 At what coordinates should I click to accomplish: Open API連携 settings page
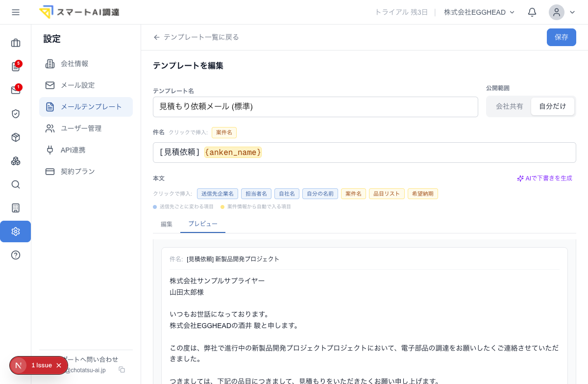[x=86, y=150]
